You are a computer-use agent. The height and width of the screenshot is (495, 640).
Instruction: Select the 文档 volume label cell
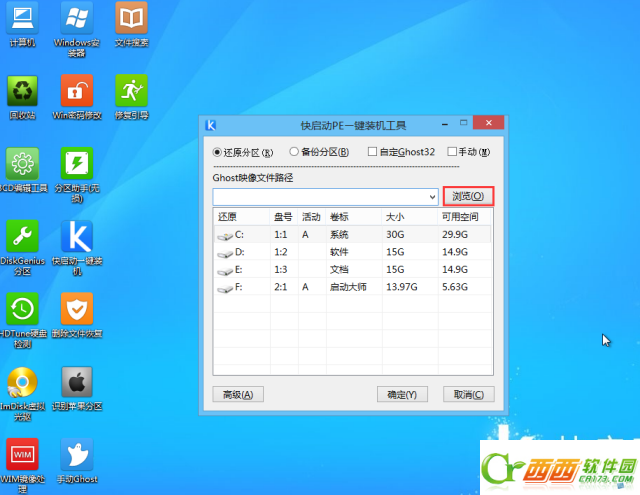pos(339,270)
